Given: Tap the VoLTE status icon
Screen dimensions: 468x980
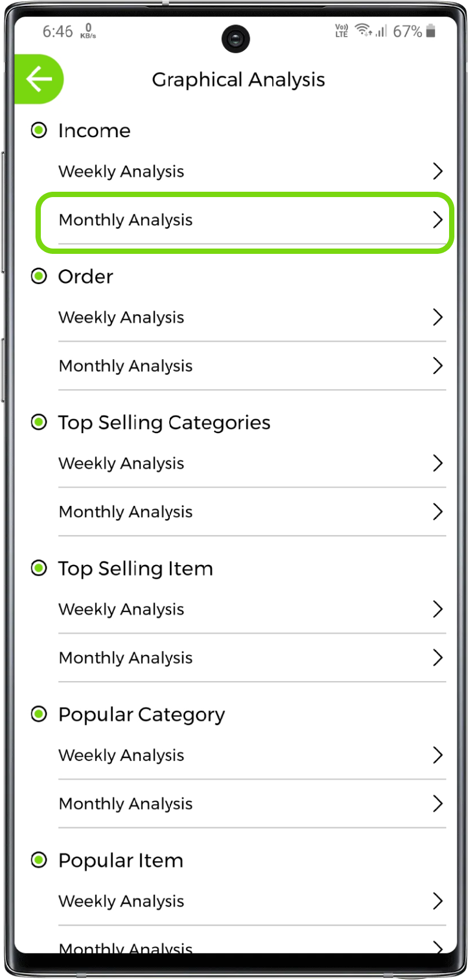Looking at the screenshot, I should (x=341, y=31).
